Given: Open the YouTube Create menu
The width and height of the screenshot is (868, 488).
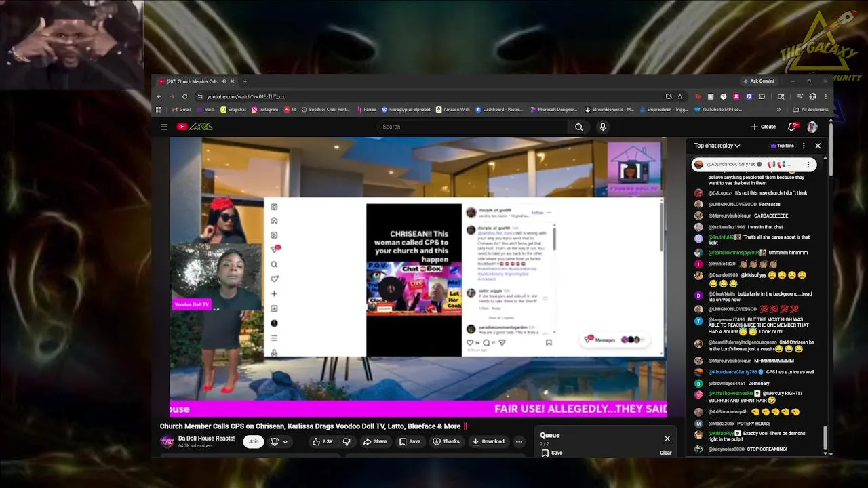Looking at the screenshot, I should [x=764, y=127].
